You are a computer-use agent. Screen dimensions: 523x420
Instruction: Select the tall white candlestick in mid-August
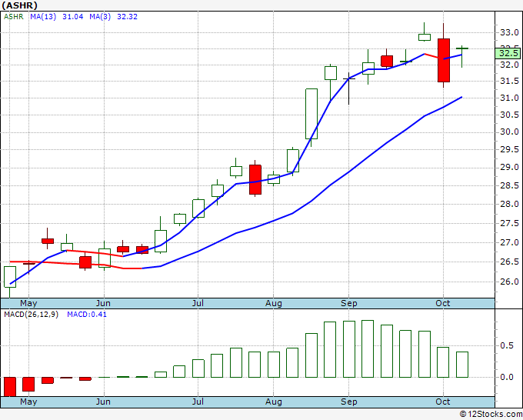pyautogui.click(x=311, y=114)
